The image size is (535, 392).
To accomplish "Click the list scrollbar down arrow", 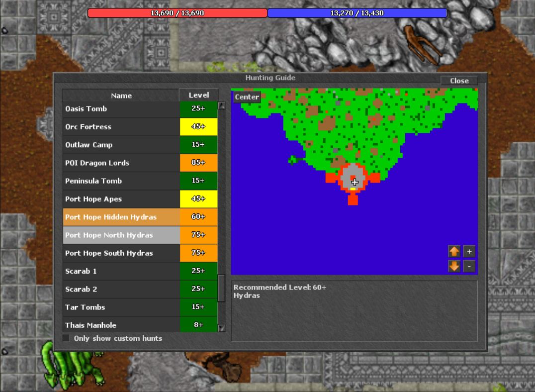I will point(221,328).
